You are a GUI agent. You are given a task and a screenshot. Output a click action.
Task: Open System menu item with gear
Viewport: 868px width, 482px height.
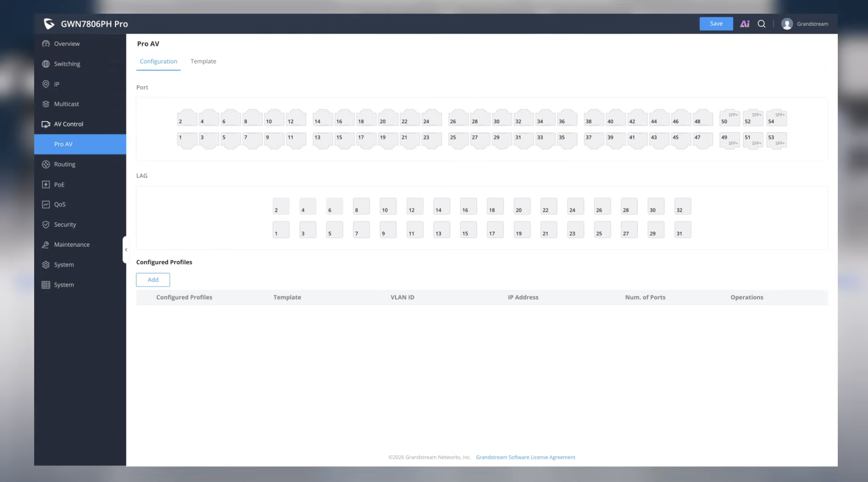click(x=80, y=265)
